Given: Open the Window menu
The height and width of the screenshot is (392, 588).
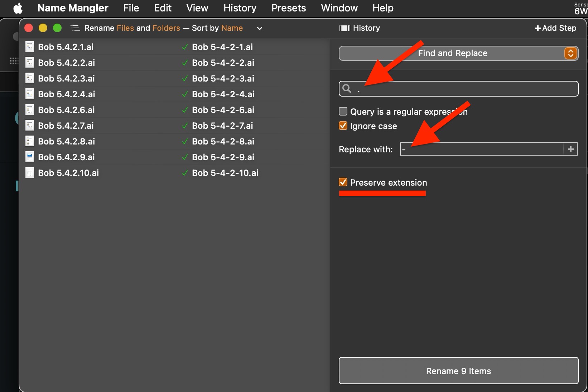Looking at the screenshot, I should (339, 8).
